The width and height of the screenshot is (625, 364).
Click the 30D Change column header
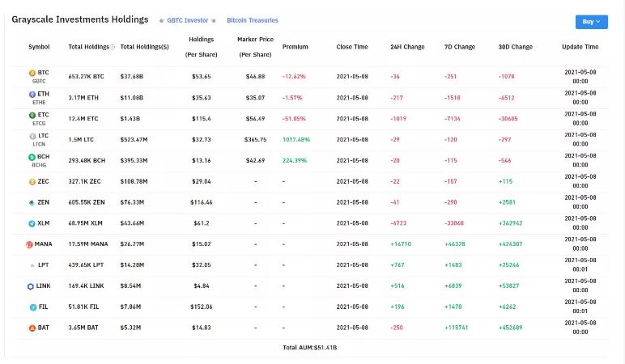point(516,47)
